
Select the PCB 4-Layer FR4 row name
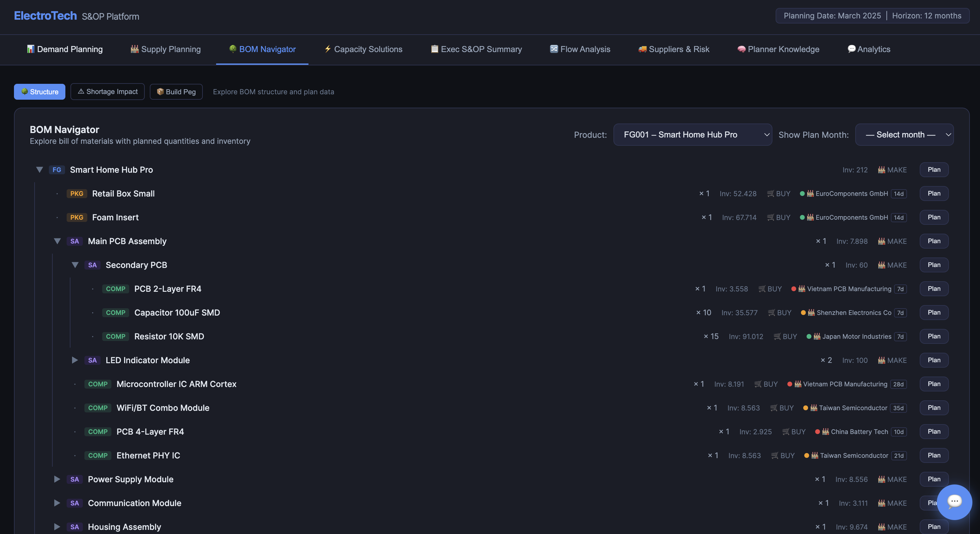pyautogui.click(x=150, y=432)
